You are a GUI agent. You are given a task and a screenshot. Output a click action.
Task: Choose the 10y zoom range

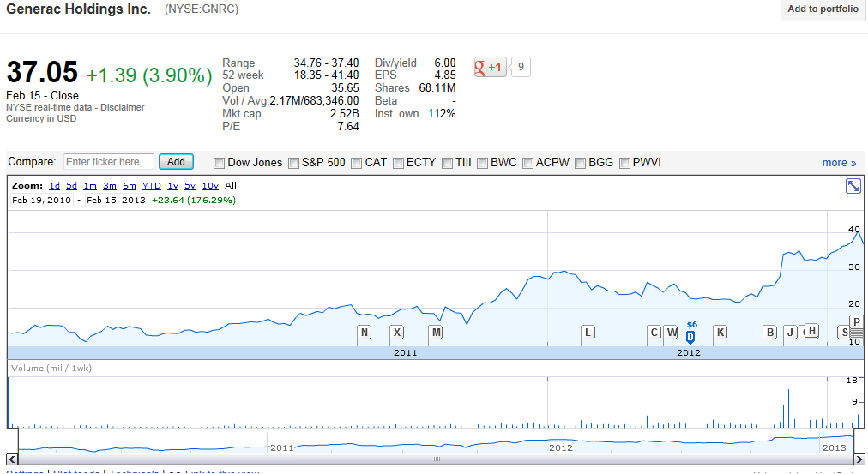tap(210, 186)
